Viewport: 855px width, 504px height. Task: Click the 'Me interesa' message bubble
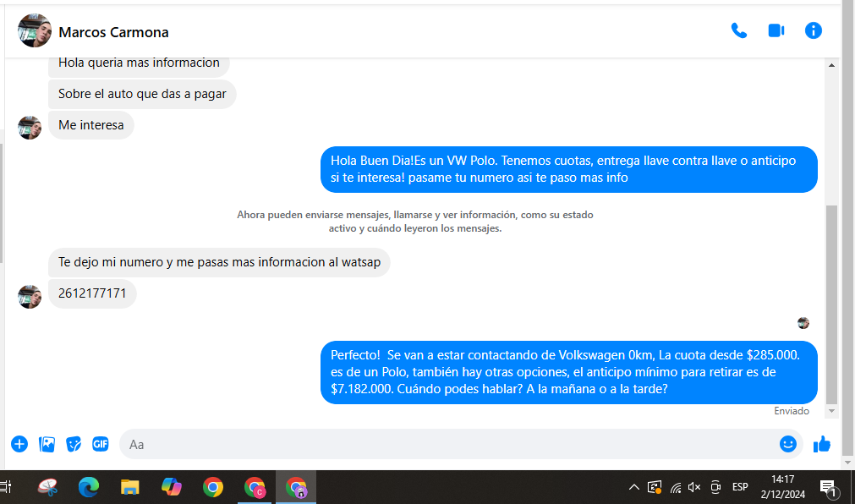(91, 125)
